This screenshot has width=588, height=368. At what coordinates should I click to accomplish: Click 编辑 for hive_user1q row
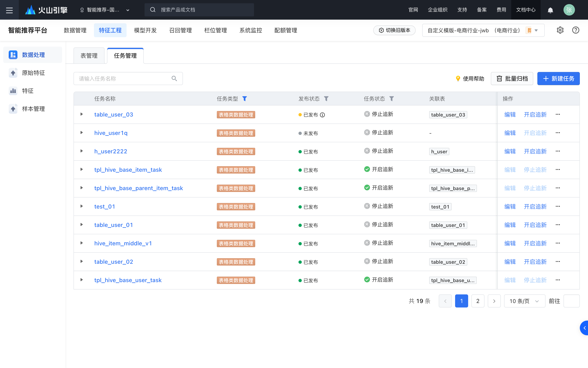510,133
